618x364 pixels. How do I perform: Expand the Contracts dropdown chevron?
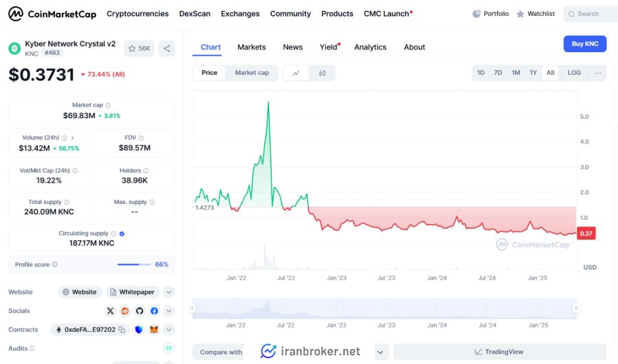coord(169,330)
